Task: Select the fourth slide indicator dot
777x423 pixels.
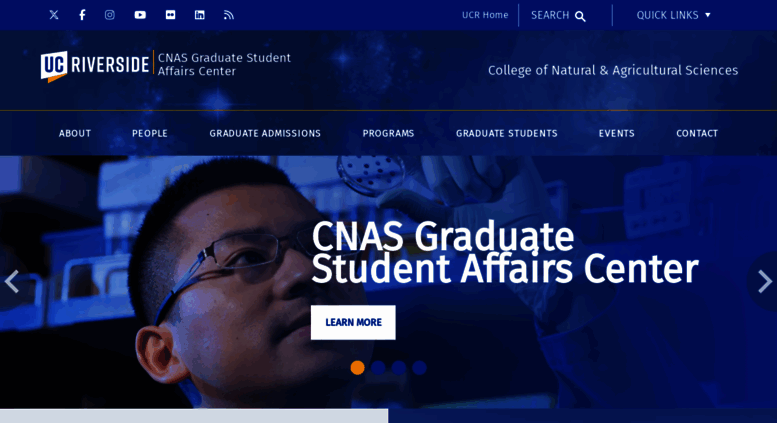Action: [x=419, y=368]
